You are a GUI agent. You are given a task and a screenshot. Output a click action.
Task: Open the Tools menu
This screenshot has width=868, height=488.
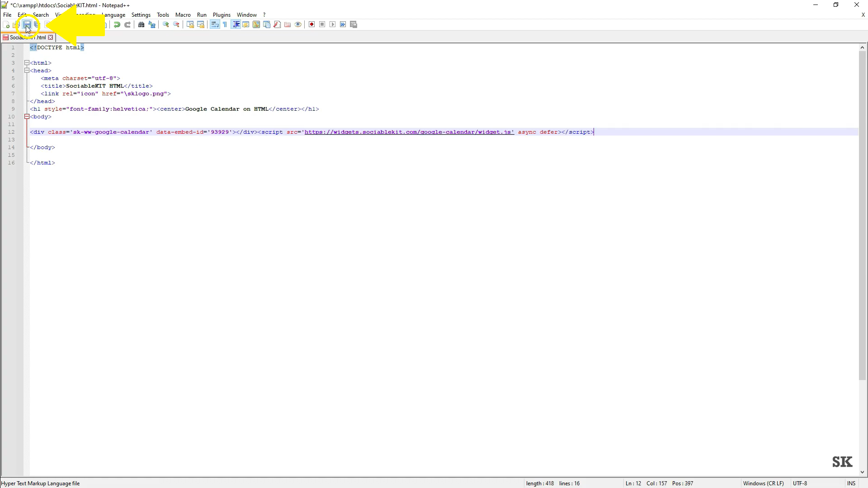click(x=163, y=15)
